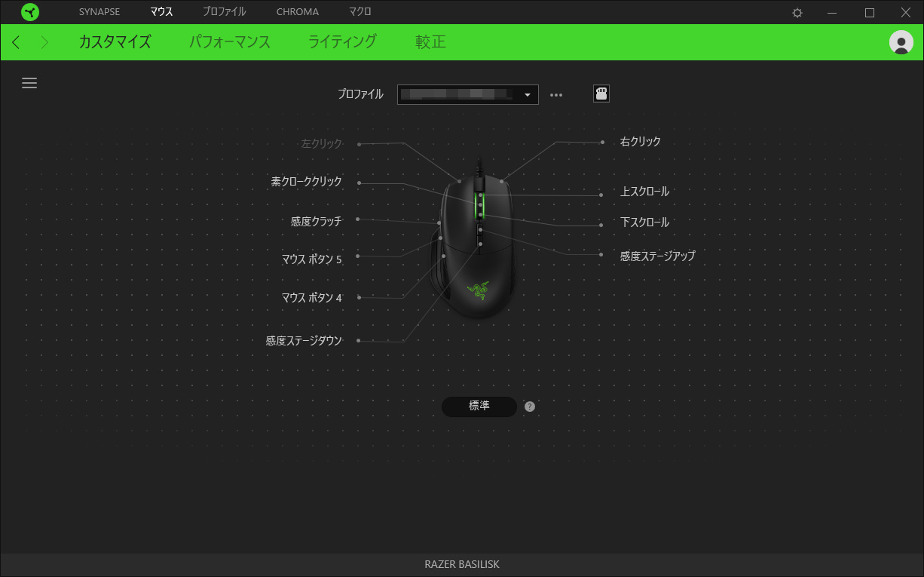Image resolution: width=924 pixels, height=577 pixels.
Task: Expand the プロファイル dropdown
Action: point(467,94)
